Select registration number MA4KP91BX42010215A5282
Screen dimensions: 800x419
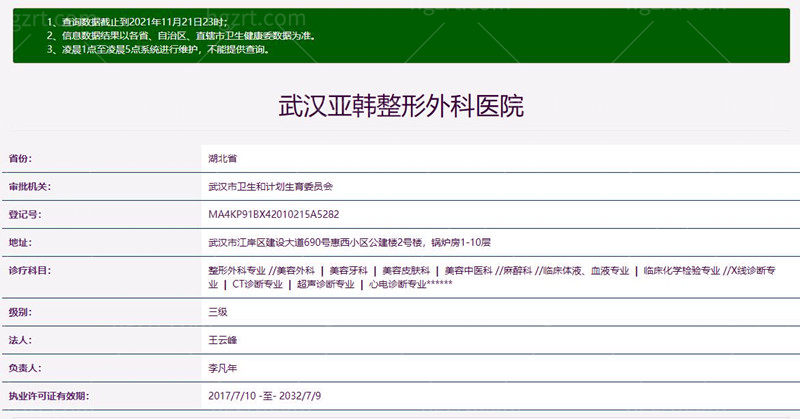pyautogui.click(x=273, y=214)
